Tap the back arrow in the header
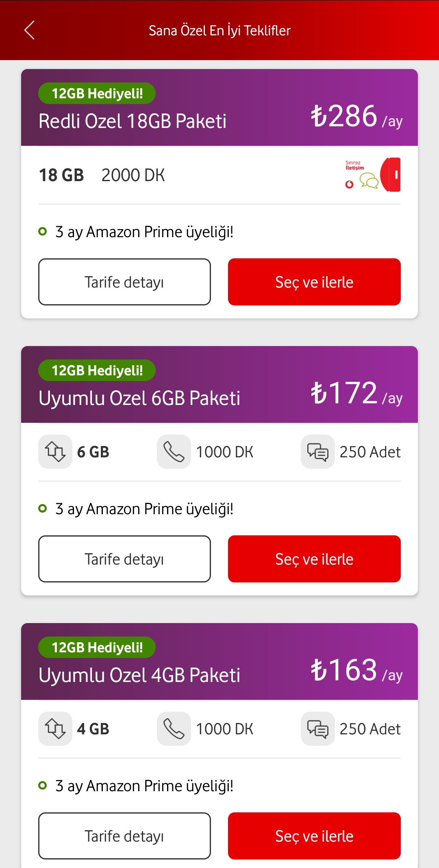Image resolution: width=439 pixels, height=868 pixels. 29,30
